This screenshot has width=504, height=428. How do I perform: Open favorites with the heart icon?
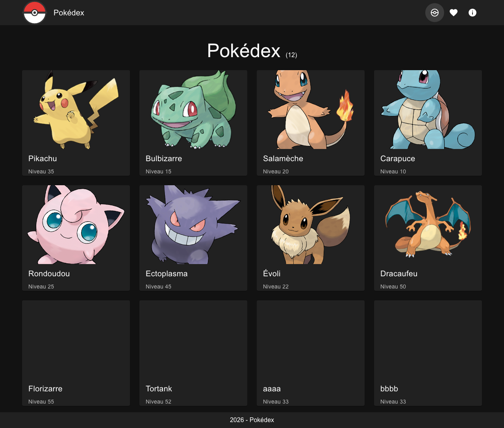[454, 13]
